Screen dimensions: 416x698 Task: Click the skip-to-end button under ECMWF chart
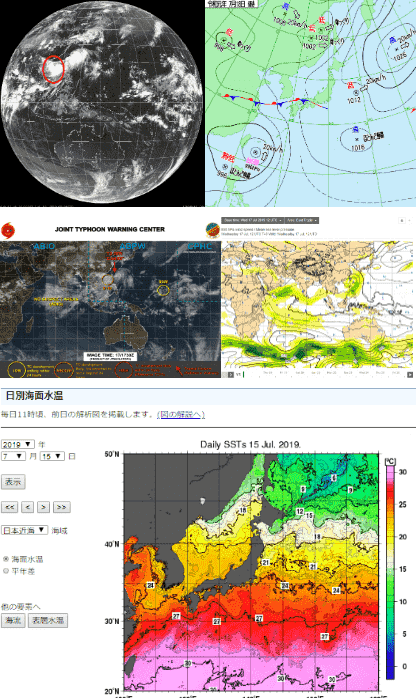410,375
